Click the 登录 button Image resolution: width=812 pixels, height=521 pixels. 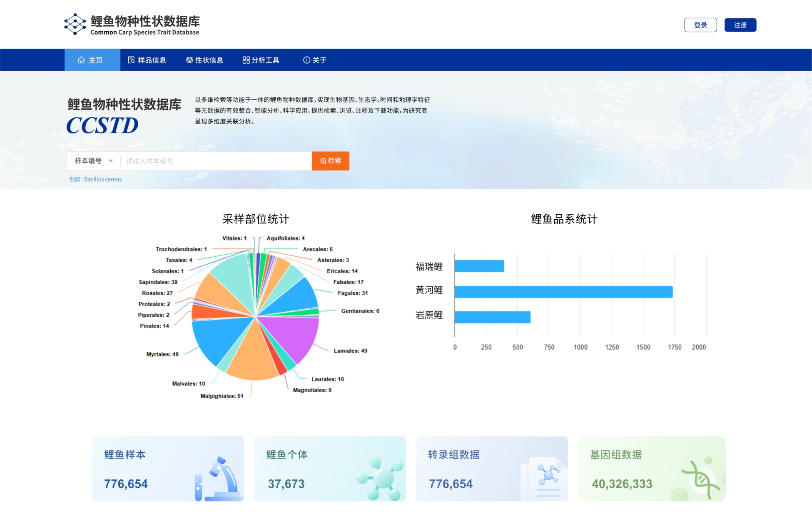700,25
